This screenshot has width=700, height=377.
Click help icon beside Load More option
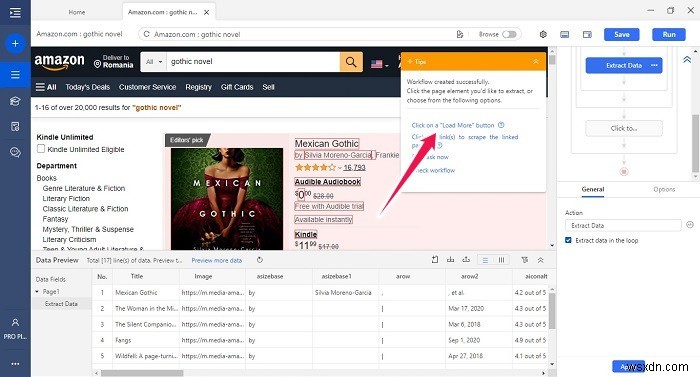click(x=501, y=125)
